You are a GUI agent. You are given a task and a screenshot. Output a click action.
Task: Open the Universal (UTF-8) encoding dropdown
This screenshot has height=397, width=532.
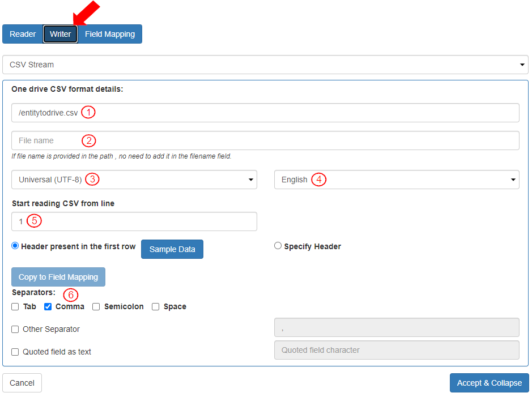(134, 180)
